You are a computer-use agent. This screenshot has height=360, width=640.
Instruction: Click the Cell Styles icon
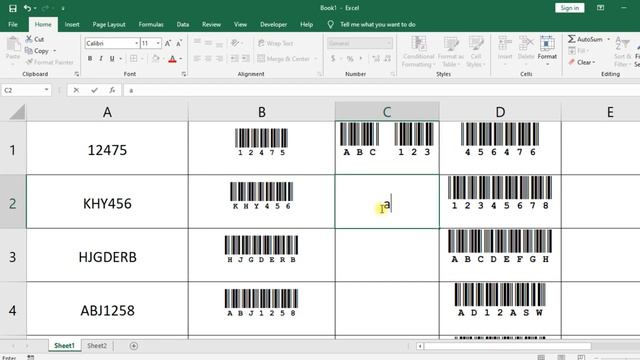click(476, 43)
